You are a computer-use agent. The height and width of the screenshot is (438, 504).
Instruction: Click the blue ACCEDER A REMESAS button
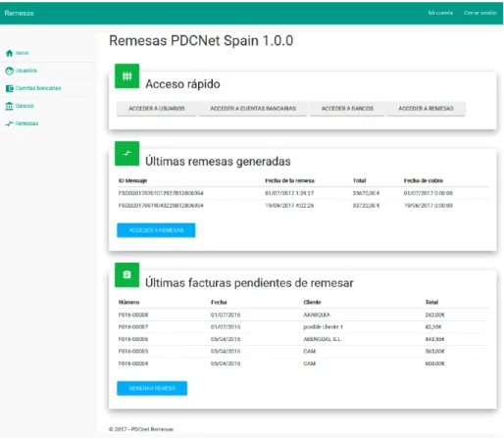click(156, 230)
